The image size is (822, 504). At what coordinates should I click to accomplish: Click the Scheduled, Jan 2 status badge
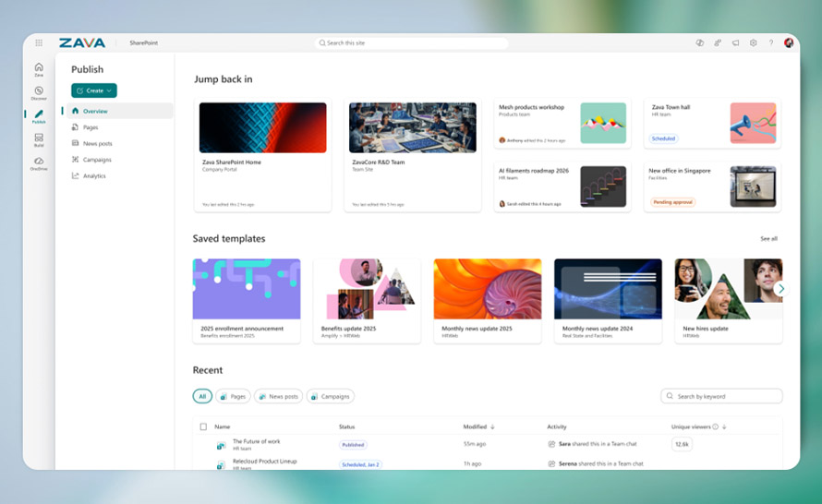(x=360, y=464)
